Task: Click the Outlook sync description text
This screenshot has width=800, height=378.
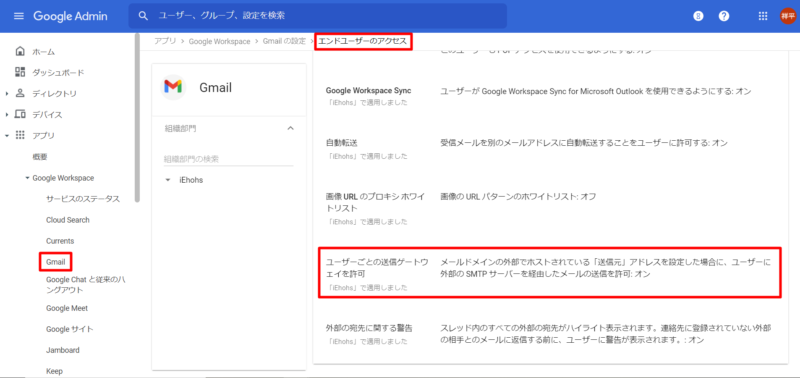Action: (596, 91)
